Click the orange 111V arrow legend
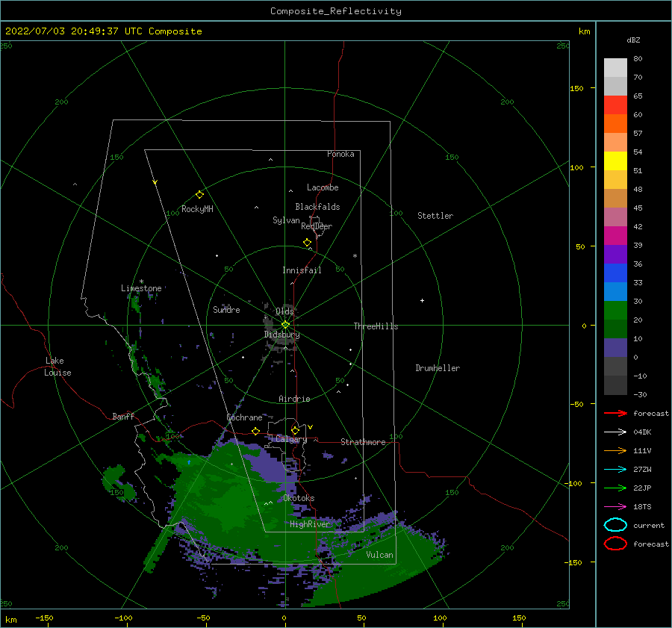This screenshot has height=628, width=672. point(615,450)
